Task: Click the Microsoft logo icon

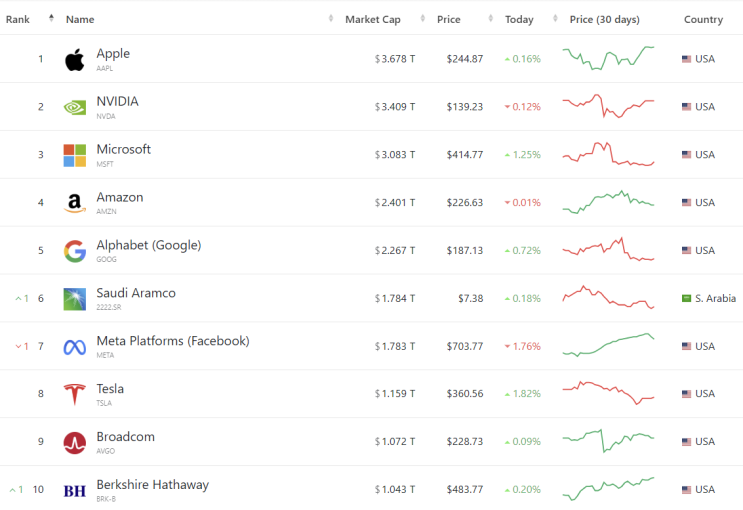Action: (x=75, y=155)
